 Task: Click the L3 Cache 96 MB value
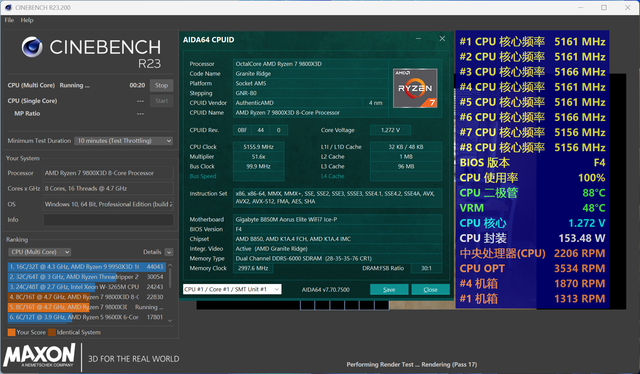[406, 167]
